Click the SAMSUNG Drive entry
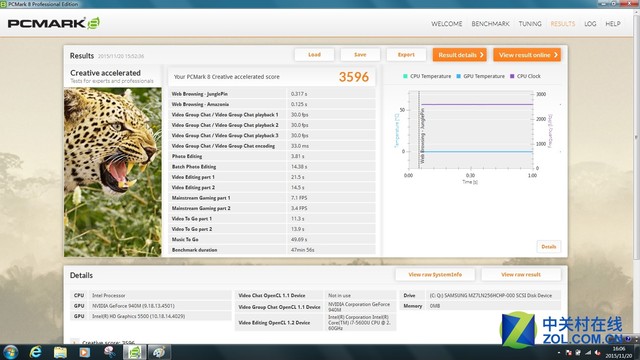The image size is (640, 360). (480, 295)
